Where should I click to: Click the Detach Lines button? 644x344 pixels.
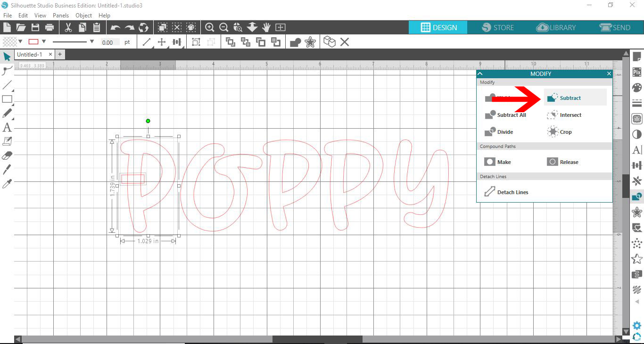(506, 192)
